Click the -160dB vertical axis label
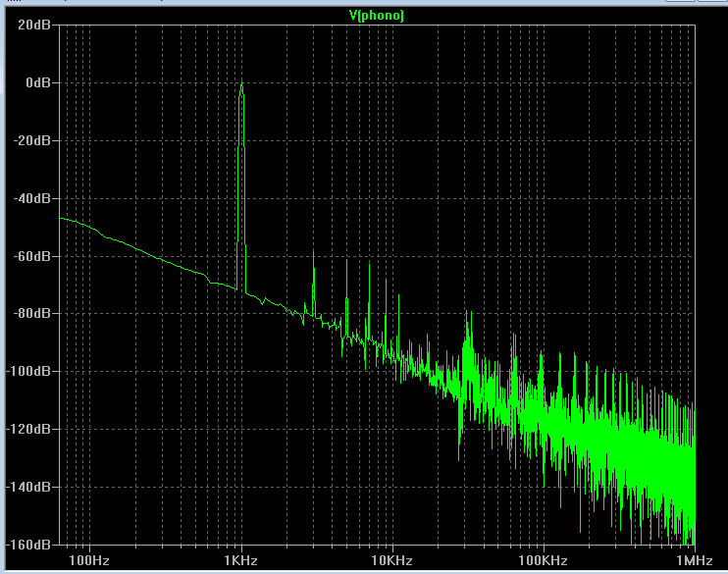 pyautogui.click(x=28, y=545)
